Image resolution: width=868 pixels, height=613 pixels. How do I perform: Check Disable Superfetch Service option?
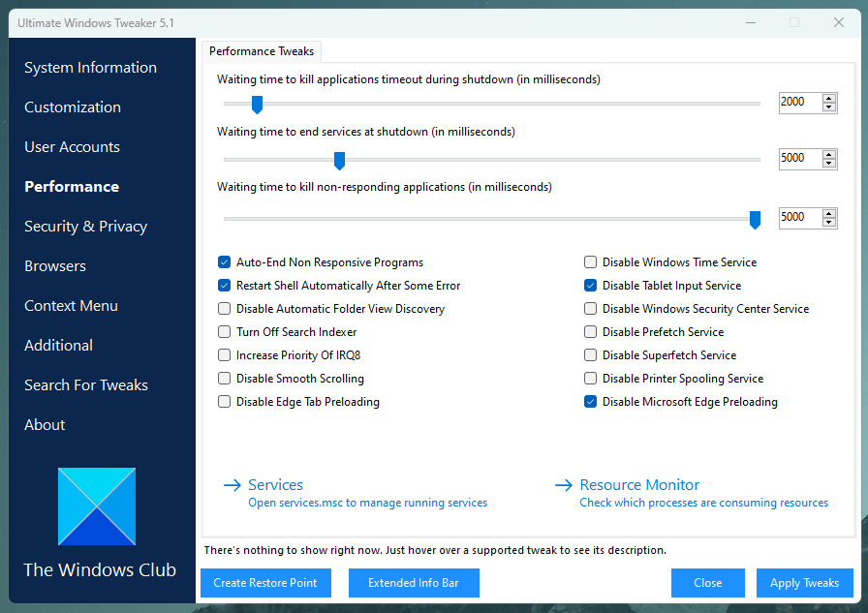(591, 355)
